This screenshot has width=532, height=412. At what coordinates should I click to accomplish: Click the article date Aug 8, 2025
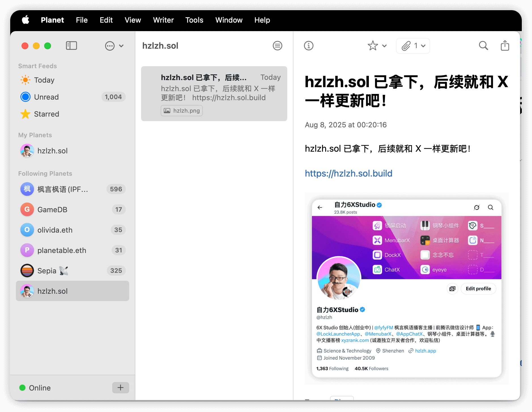(346, 125)
